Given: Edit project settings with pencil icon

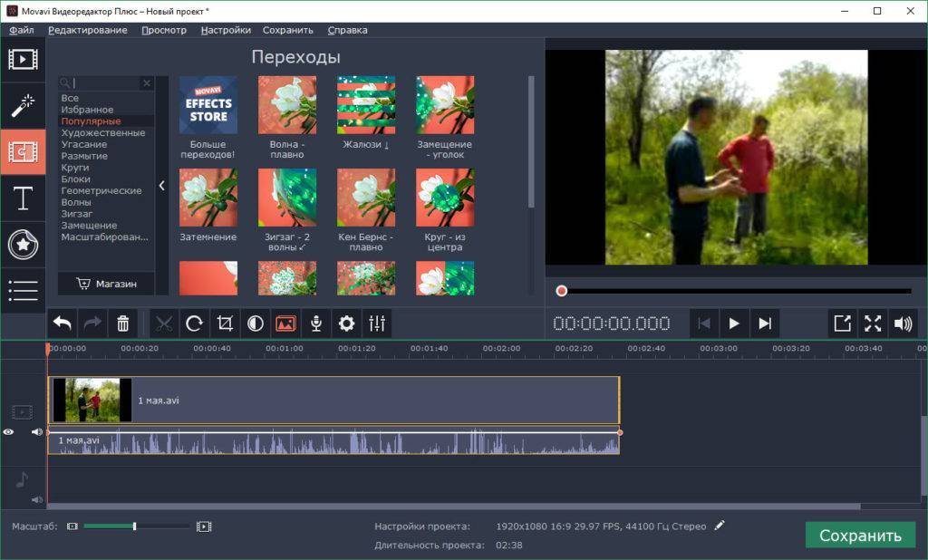Looking at the screenshot, I should (x=720, y=526).
